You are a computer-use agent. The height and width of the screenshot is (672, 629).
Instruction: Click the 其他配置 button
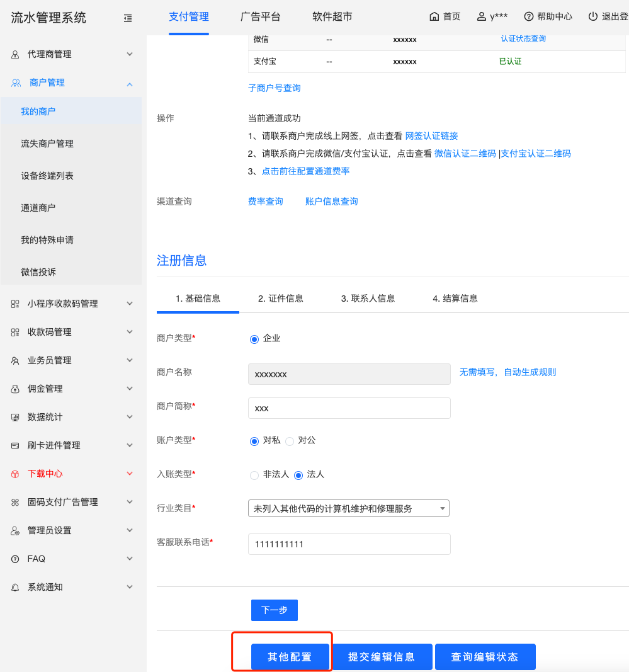pos(290,657)
